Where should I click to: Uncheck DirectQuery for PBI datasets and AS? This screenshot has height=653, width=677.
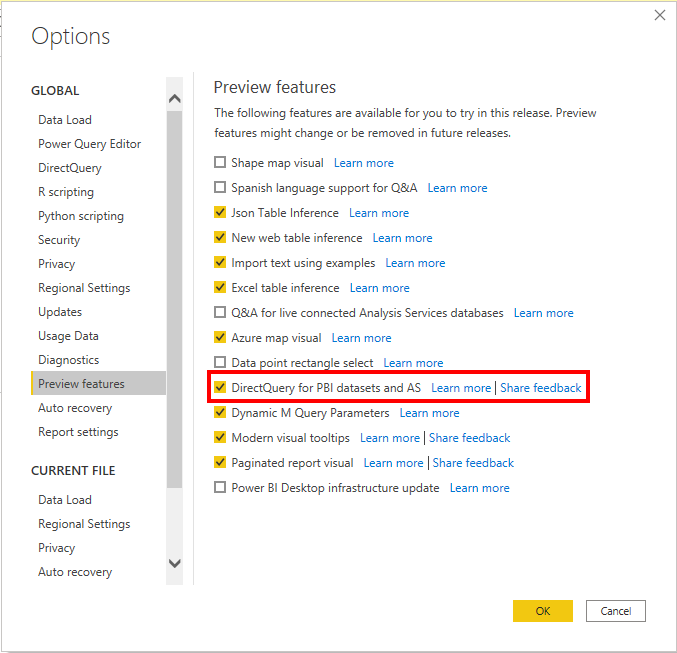click(x=220, y=387)
